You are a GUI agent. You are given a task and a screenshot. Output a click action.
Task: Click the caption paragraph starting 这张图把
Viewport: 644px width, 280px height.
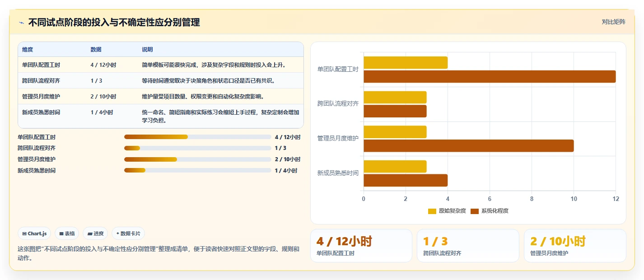159,254
